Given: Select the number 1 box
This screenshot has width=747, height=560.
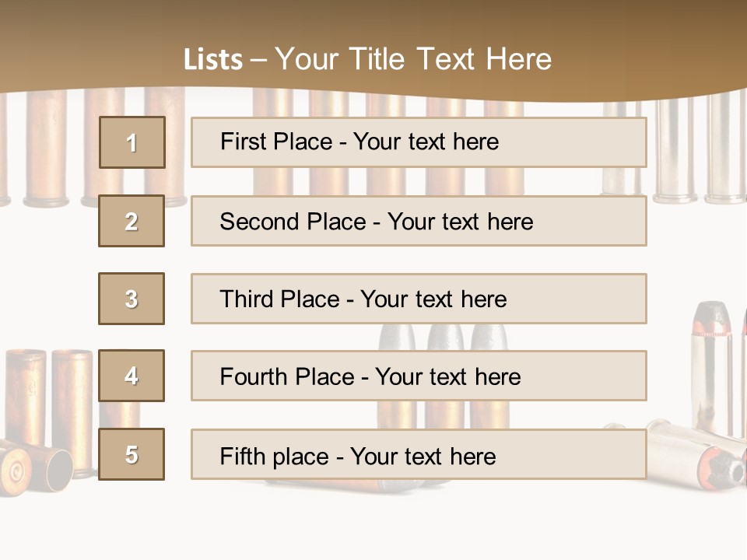Looking at the screenshot, I should [x=132, y=142].
